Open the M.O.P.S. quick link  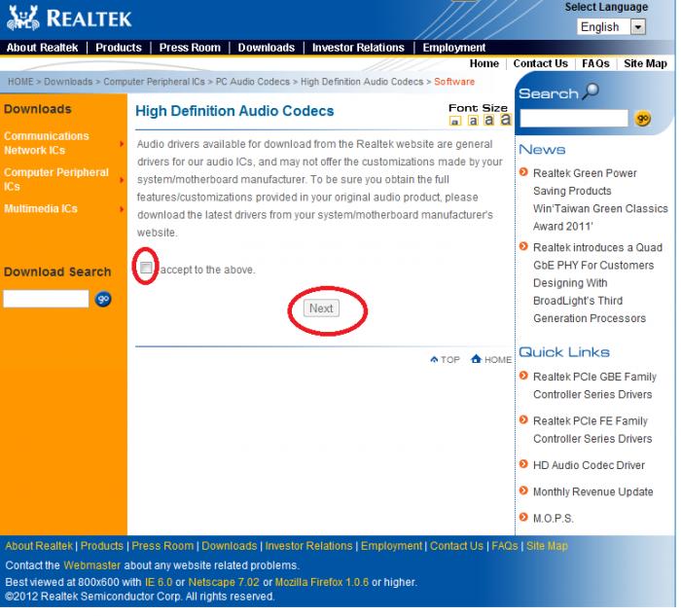[x=554, y=519]
